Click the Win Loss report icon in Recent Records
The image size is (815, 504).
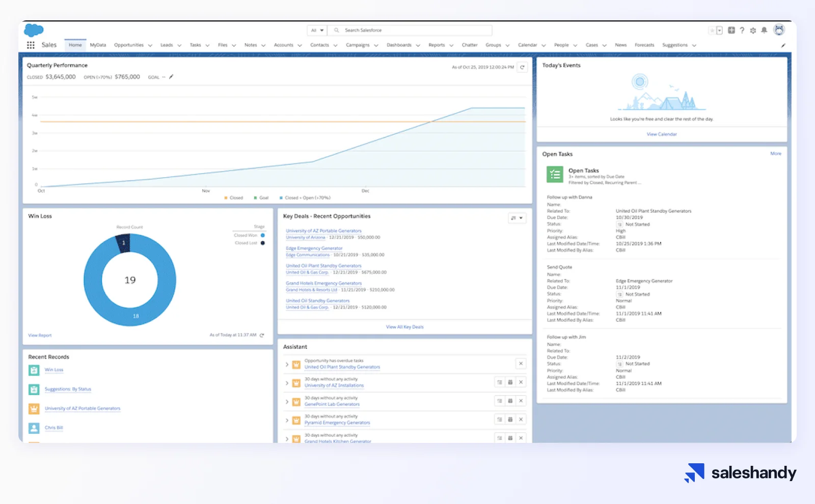34,370
